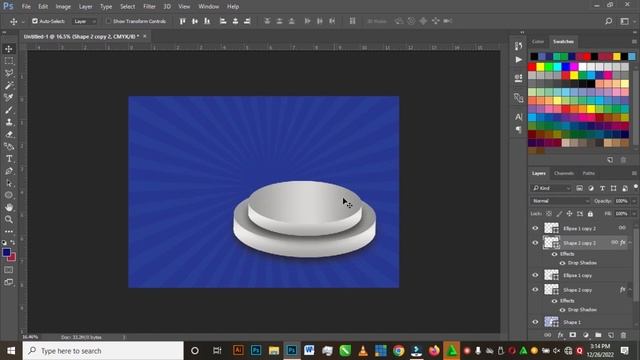Select the Hand tool
Image resolution: width=640 pixels, height=360 pixels.
coord(9,207)
